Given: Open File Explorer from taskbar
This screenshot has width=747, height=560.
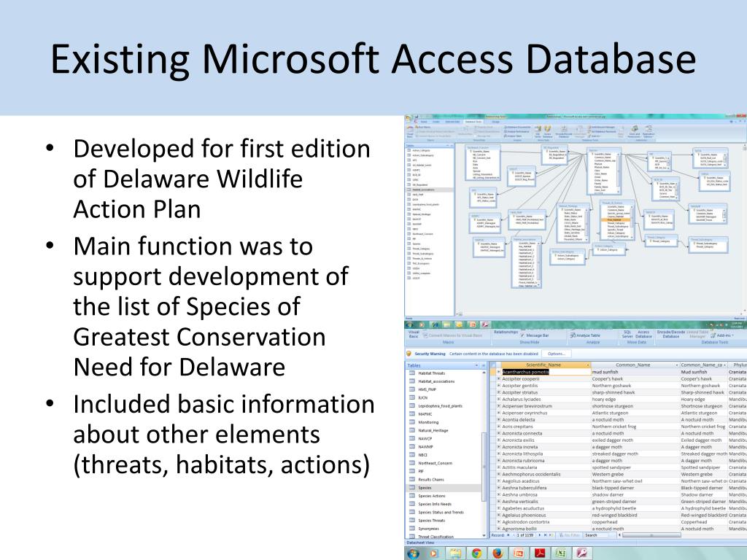Looking at the screenshot, I should pos(455,553).
